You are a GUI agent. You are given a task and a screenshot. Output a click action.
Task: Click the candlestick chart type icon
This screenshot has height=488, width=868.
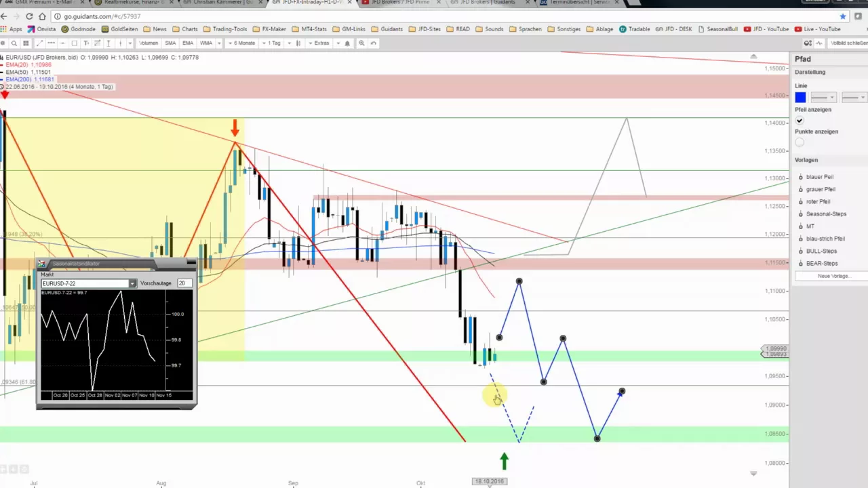298,43
